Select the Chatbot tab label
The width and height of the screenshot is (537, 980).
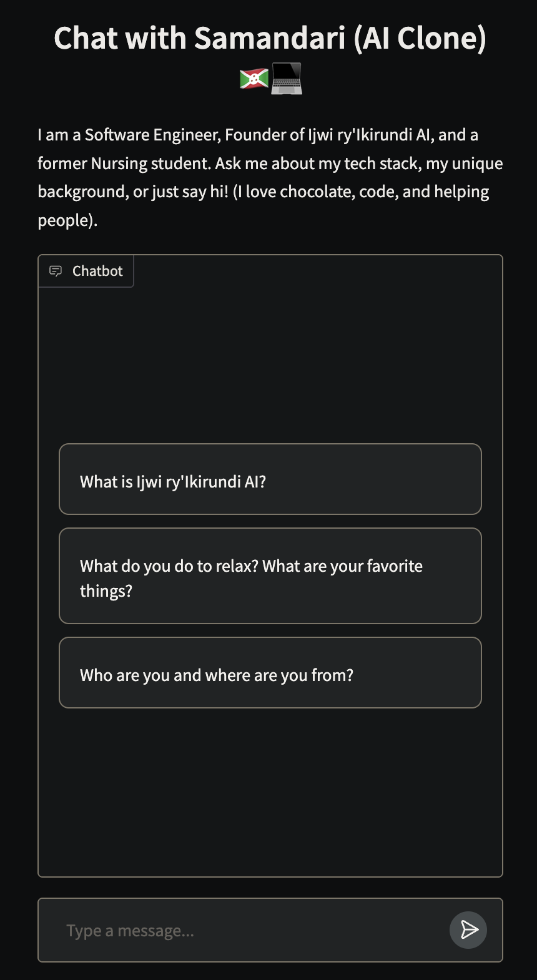(x=97, y=271)
